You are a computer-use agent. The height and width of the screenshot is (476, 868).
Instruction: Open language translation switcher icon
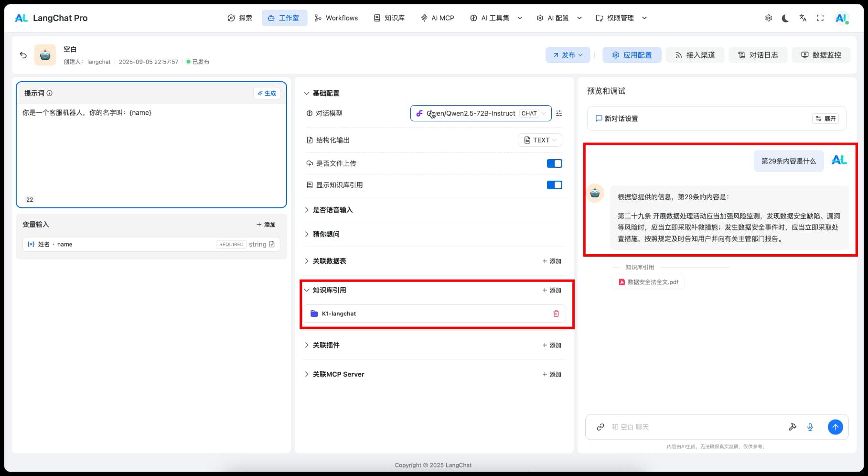point(803,18)
